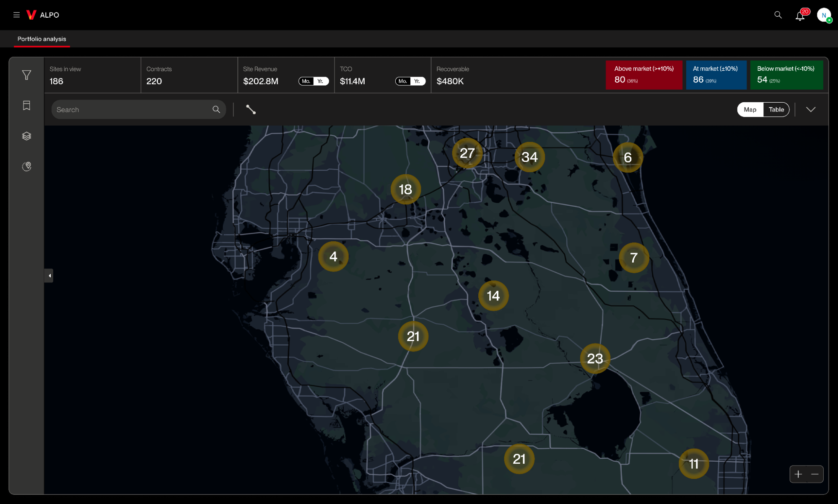Filter by Above market tile

pos(644,75)
